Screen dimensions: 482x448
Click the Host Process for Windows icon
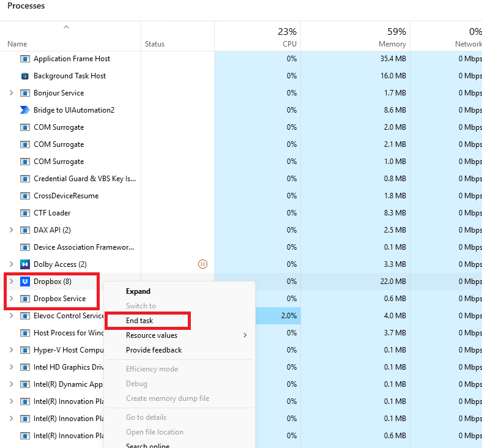[25, 333]
